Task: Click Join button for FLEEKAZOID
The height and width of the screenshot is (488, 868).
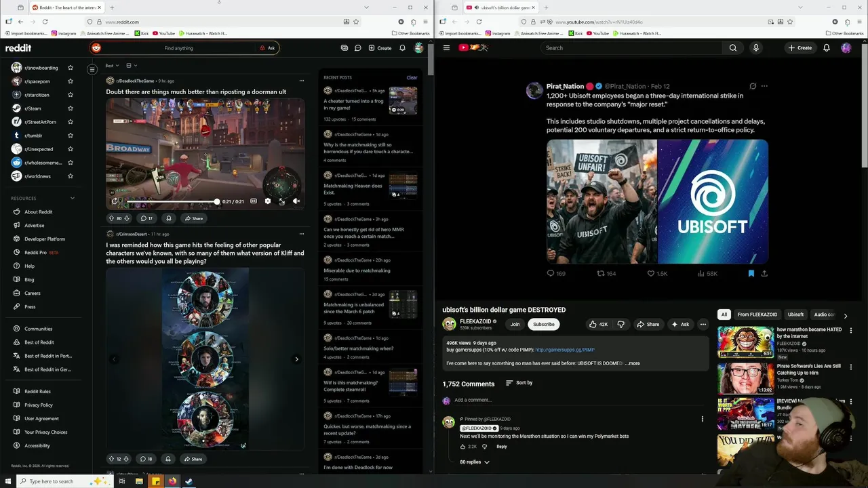Action: (515, 325)
